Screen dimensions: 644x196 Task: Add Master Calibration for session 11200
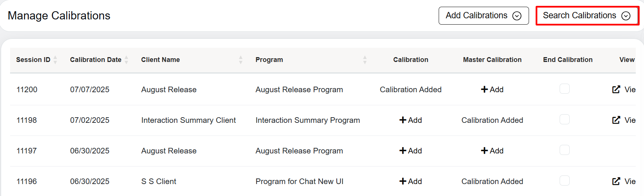pos(492,90)
